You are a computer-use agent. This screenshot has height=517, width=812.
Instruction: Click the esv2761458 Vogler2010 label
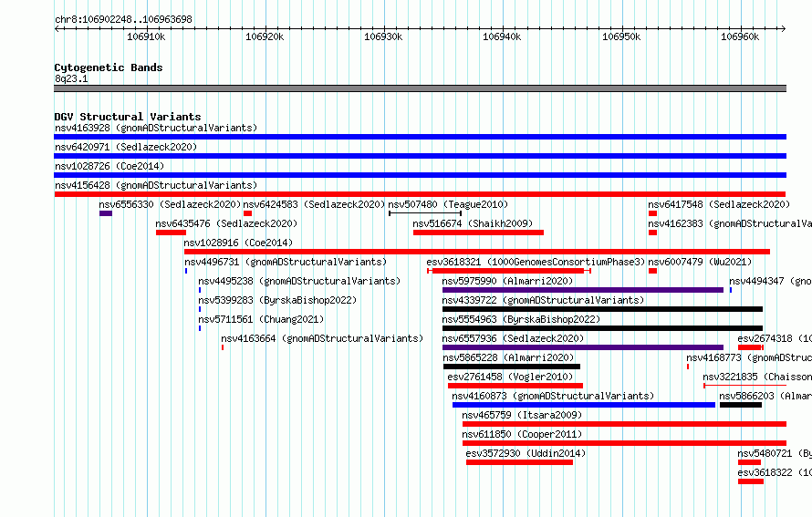point(510,377)
